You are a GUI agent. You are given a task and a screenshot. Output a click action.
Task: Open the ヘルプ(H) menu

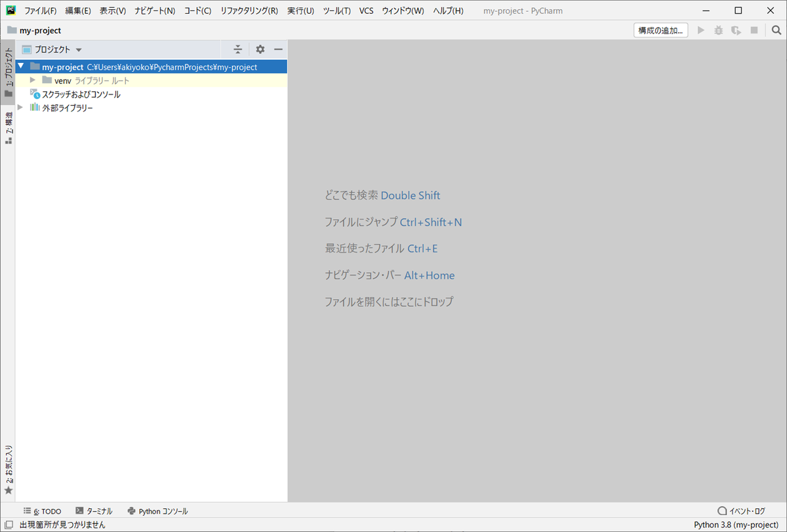tap(448, 11)
